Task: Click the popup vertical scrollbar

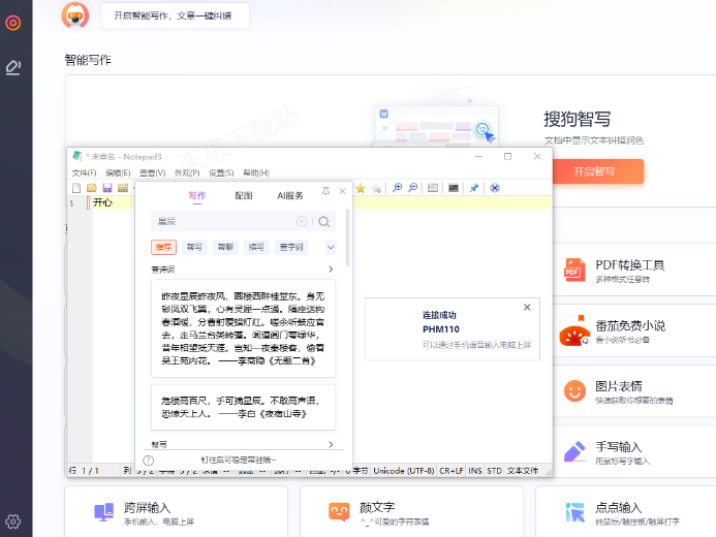Action: pos(347,237)
